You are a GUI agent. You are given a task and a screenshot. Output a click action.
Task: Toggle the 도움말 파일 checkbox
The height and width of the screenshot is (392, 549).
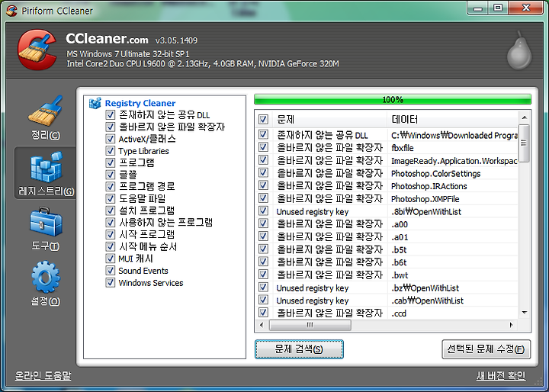coord(111,198)
